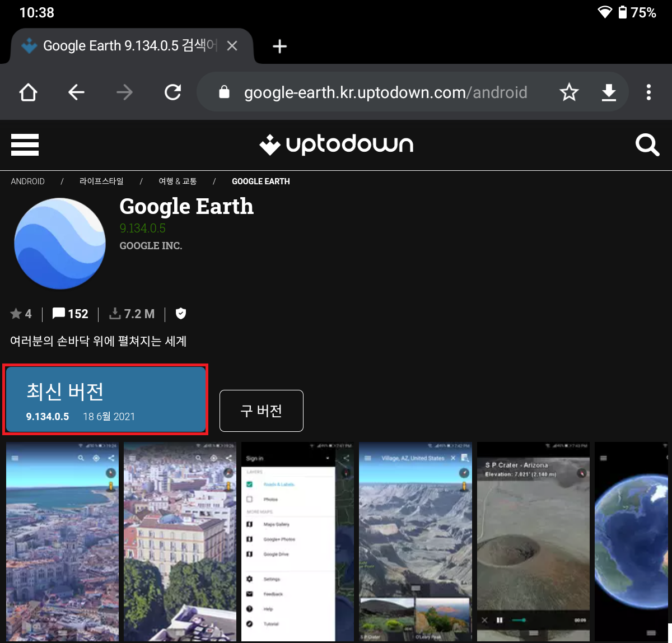Screen dimensions: 672x643
Task: Click the Uptodown logo
Action: pos(336,145)
